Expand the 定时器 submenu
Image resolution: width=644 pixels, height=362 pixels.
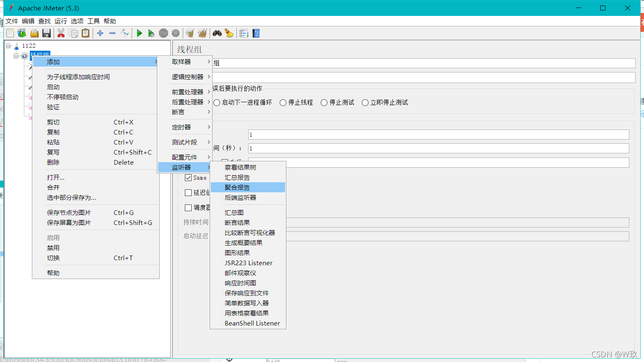click(185, 127)
